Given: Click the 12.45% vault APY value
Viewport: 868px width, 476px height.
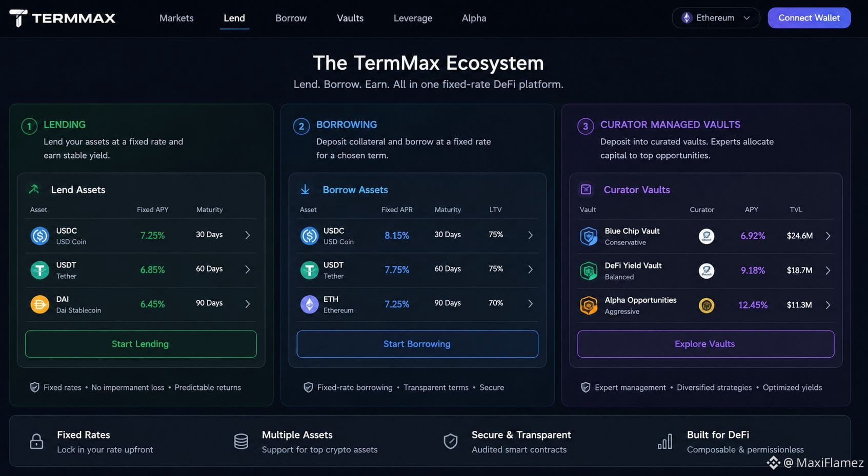Looking at the screenshot, I should 753,305.
